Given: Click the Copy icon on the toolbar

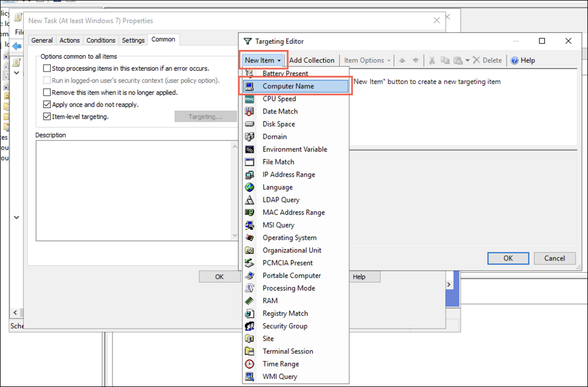Looking at the screenshot, I should (x=445, y=60).
